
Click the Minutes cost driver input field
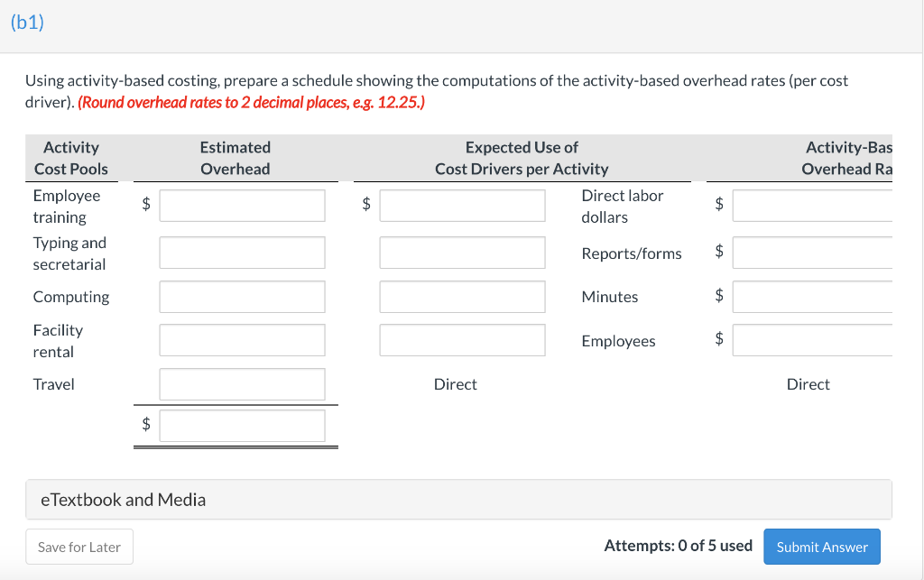coord(462,296)
